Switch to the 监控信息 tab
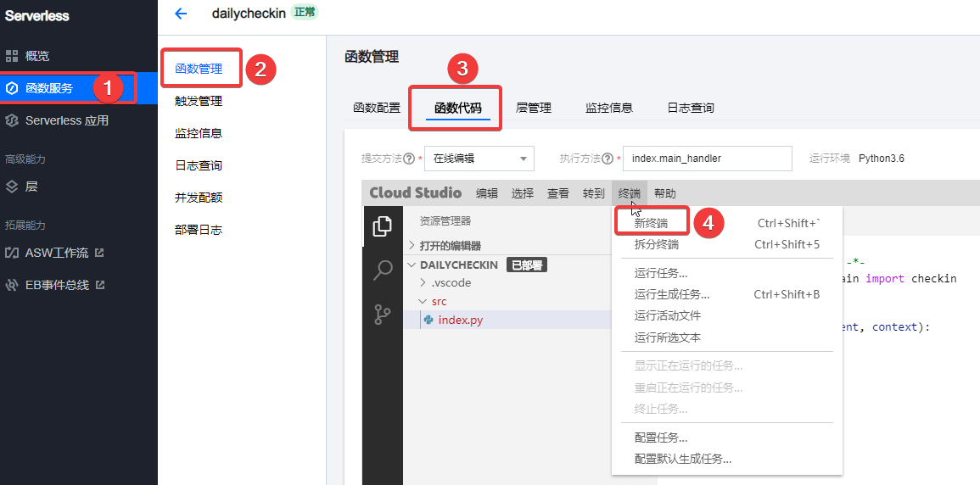The width and height of the screenshot is (980, 485). click(609, 108)
